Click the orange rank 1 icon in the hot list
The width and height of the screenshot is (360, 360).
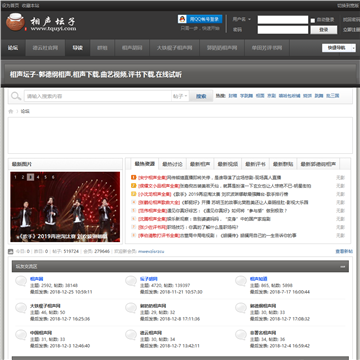click(134, 178)
